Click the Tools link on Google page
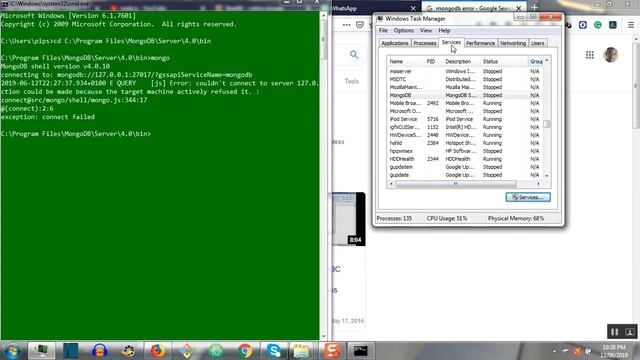Screen dimensions: 640x360 pyautogui.click(x=351, y=81)
